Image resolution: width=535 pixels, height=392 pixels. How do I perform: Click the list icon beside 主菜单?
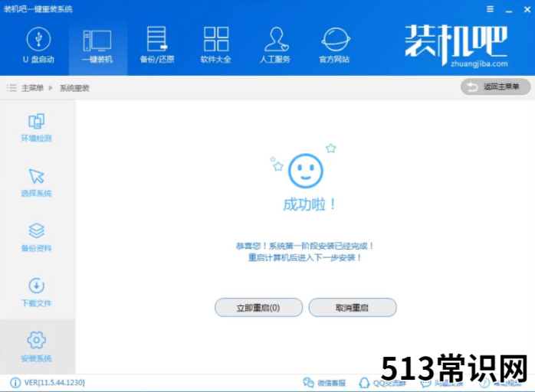(x=11, y=88)
